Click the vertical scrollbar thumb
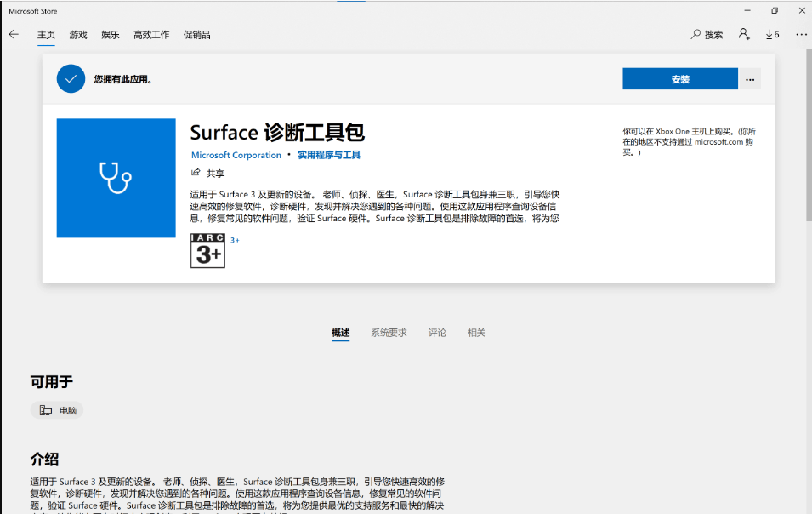The width and height of the screenshot is (812, 514). click(x=809, y=134)
